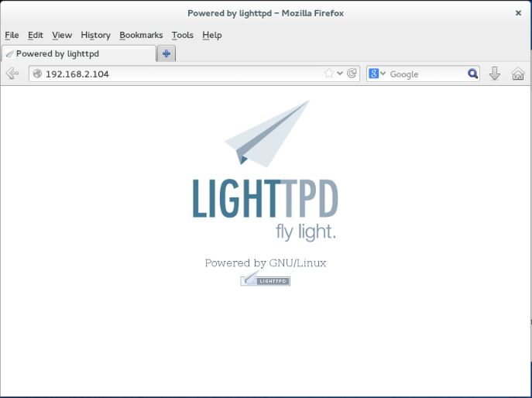Open the Downloads arrow icon
The image size is (532, 398).
[495, 74]
